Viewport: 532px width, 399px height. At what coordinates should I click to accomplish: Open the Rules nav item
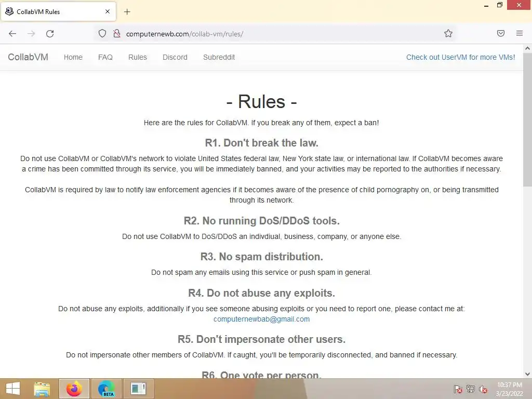[x=137, y=57]
